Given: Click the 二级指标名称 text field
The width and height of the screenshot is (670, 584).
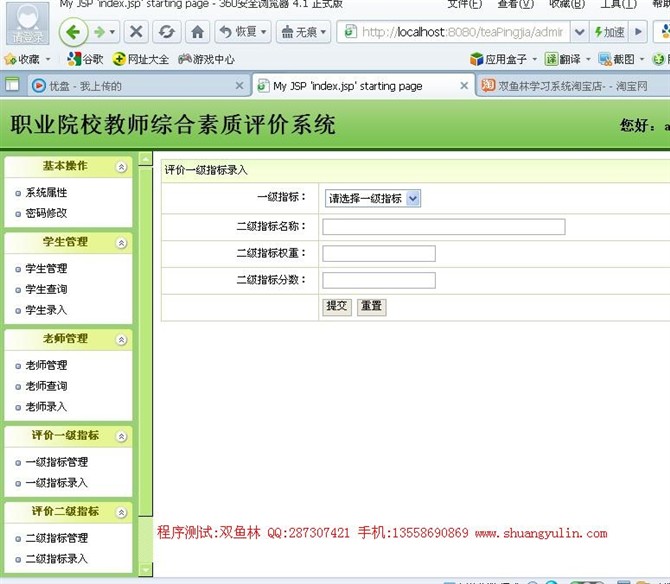Looking at the screenshot, I should pos(444,227).
